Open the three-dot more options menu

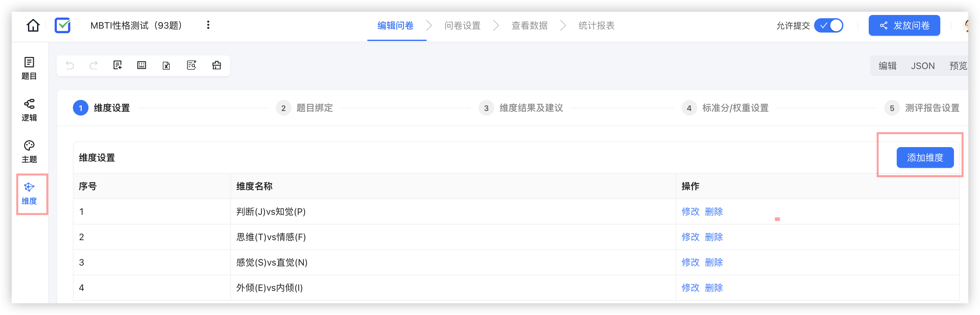[208, 25]
